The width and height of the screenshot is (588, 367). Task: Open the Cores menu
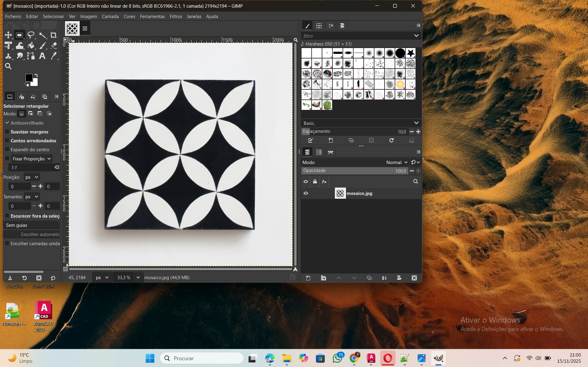point(129,17)
